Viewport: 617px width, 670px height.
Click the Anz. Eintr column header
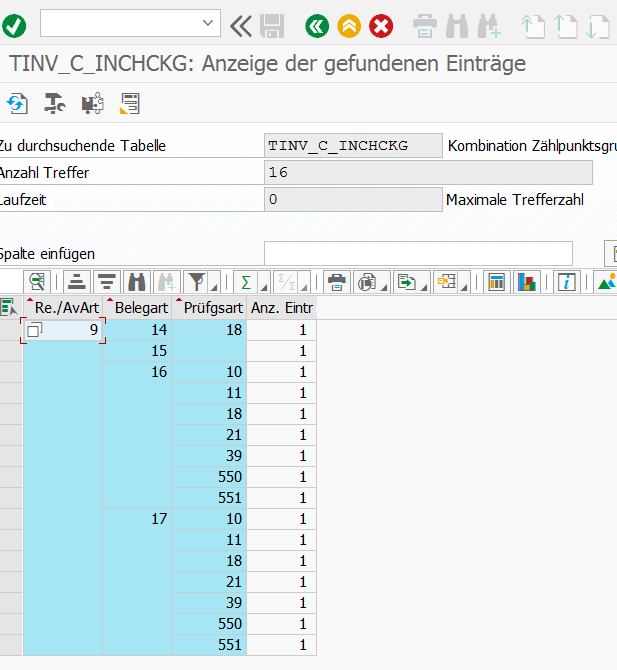pyautogui.click(x=281, y=307)
